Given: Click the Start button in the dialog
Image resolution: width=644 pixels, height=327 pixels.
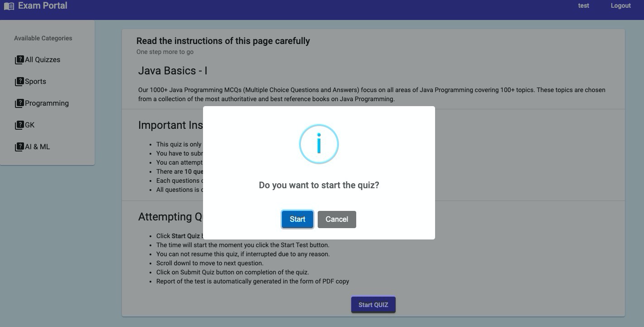Looking at the screenshot, I should 297,219.
